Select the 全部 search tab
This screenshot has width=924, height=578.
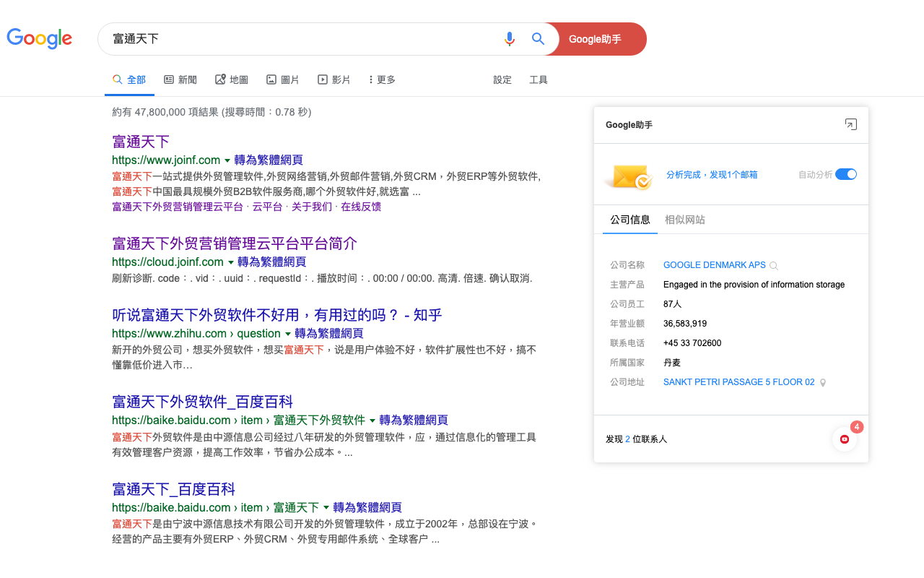coord(129,79)
